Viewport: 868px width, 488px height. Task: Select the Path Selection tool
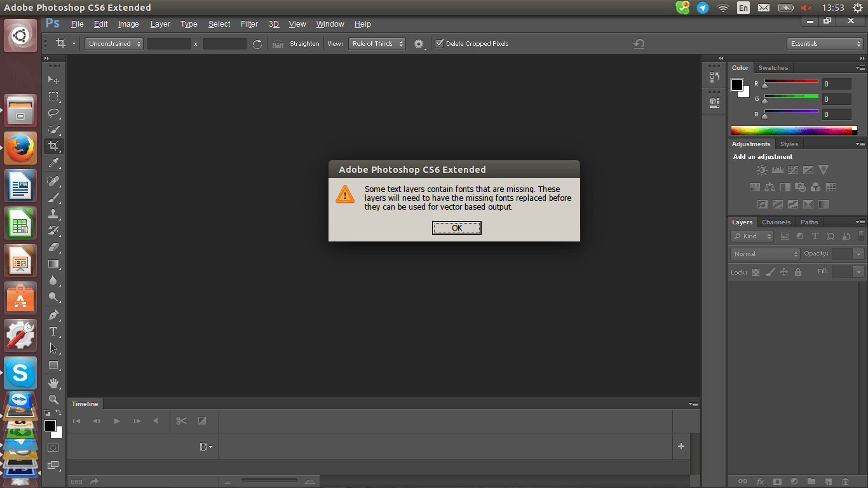click(54, 348)
